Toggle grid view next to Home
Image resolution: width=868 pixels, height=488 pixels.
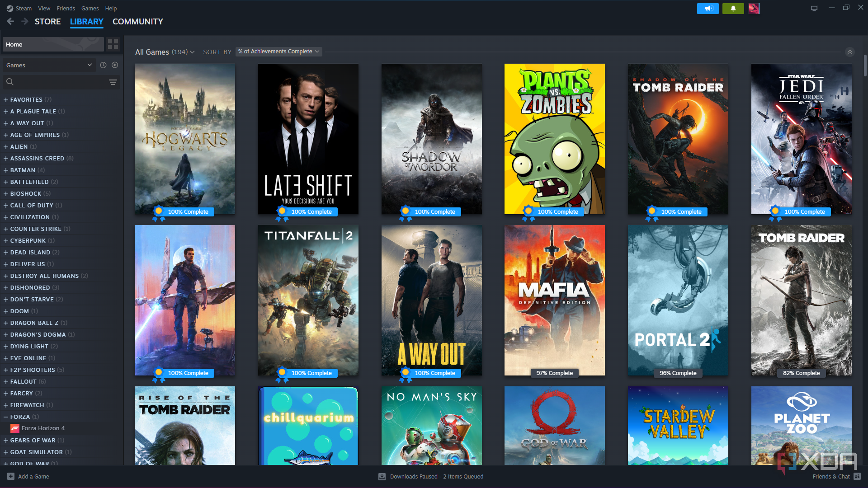(113, 44)
